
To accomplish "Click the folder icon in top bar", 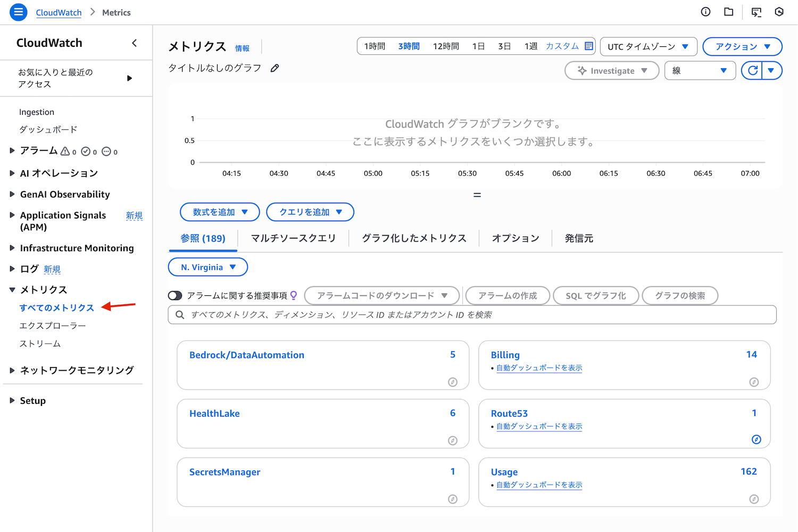I will click(x=729, y=12).
